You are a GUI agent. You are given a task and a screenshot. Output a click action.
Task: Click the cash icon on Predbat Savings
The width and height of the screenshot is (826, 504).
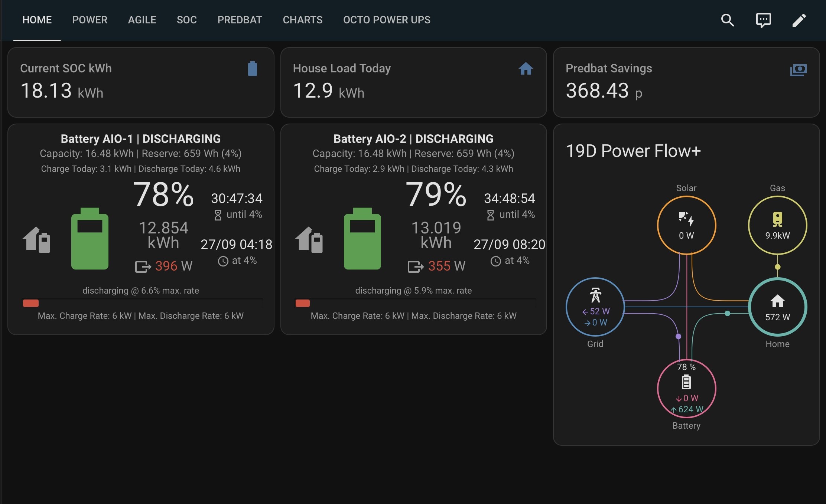(798, 69)
